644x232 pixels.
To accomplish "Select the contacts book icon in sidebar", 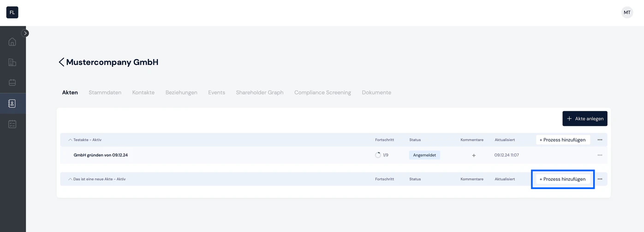I will point(12,103).
